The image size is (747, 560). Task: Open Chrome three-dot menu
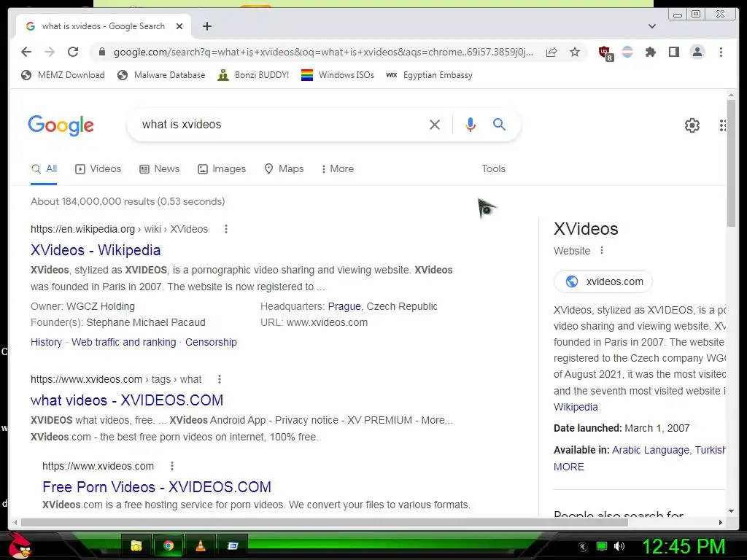tap(721, 52)
